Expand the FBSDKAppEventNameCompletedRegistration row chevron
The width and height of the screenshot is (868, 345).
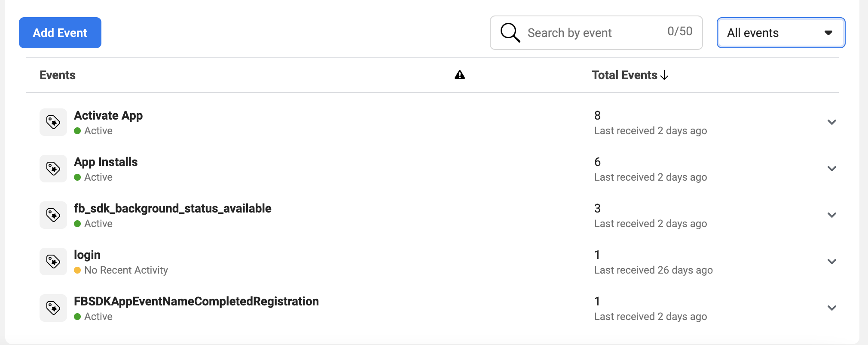coord(831,308)
